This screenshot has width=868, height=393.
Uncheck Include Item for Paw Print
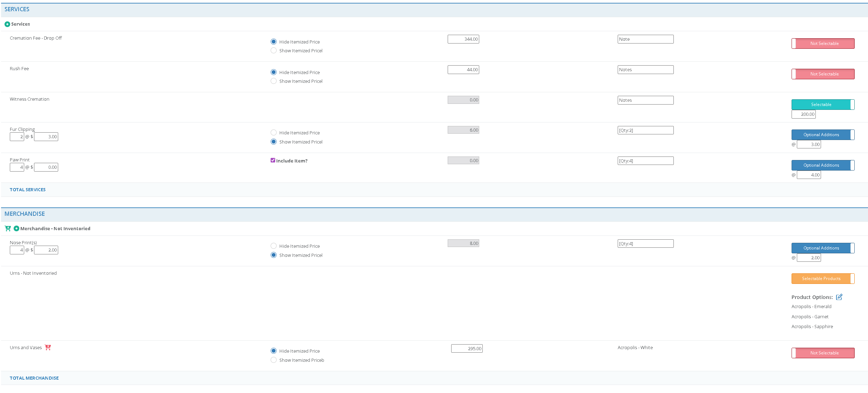click(x=273, y=160)
